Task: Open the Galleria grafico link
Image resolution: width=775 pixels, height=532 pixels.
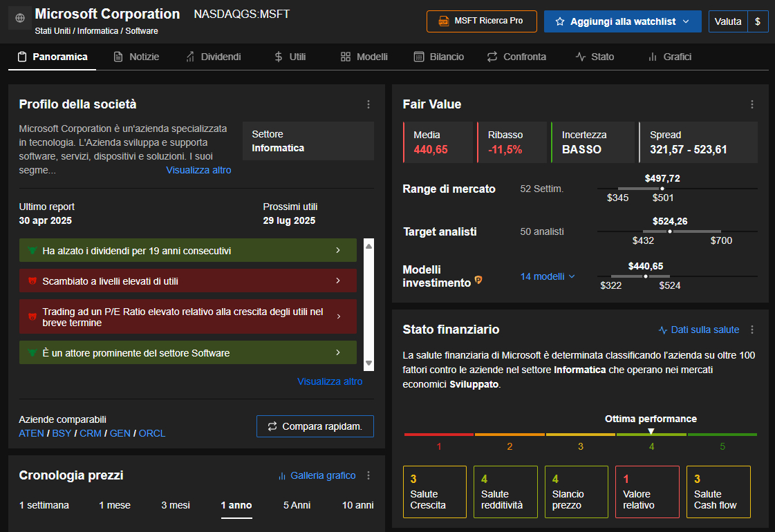Action: point(317,475)
